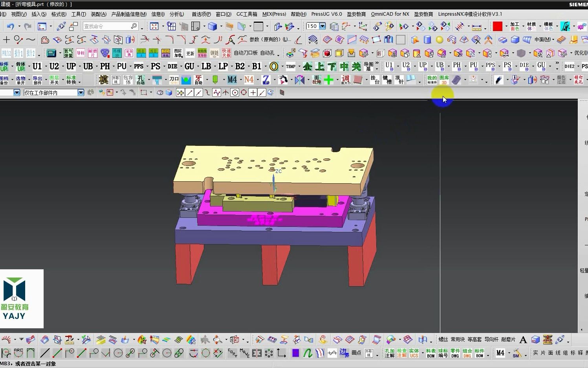Click the 导向杆 guide rod button
588x368 pixels.
[491, 339]
